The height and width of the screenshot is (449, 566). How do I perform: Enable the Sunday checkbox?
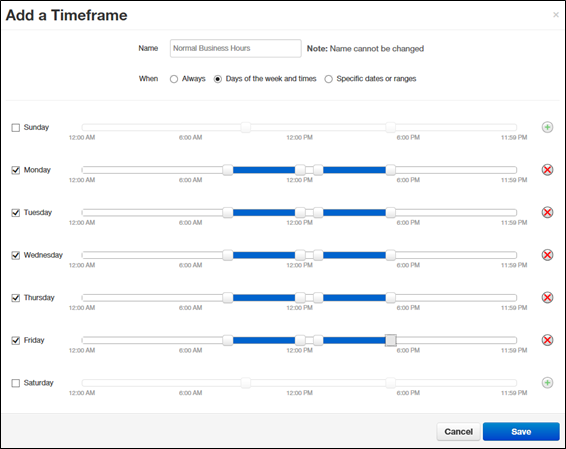[16, 128]
